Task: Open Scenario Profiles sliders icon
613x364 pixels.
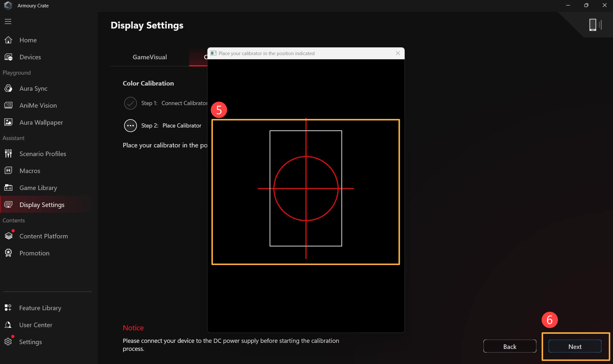Action: click(8, 154)
